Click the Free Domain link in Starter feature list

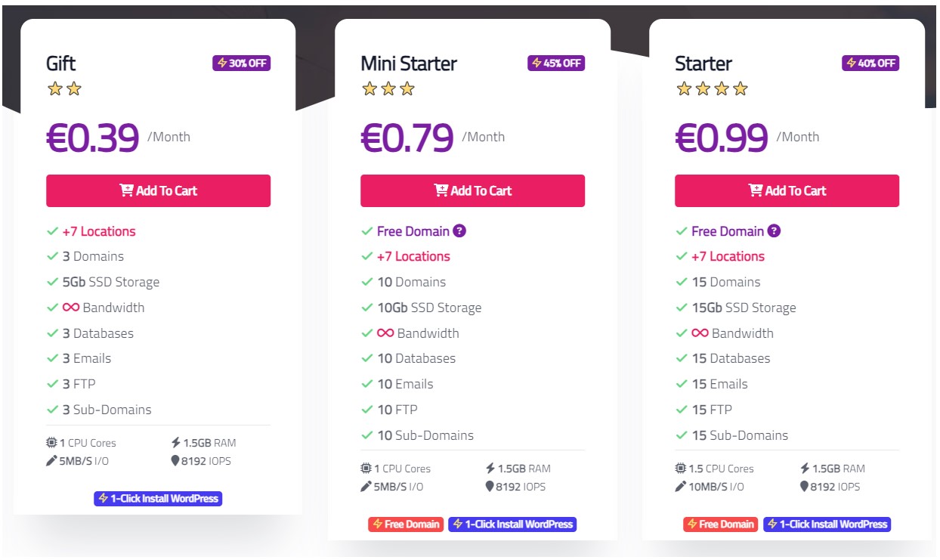pos(728,231)
